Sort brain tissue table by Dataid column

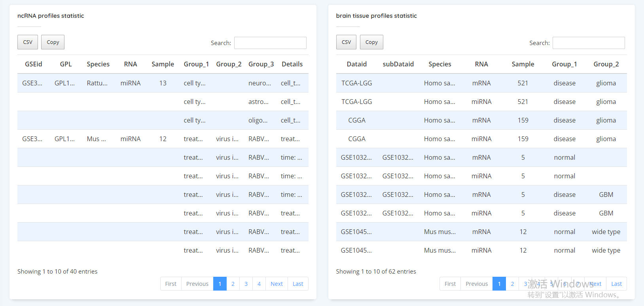(357, 64)
